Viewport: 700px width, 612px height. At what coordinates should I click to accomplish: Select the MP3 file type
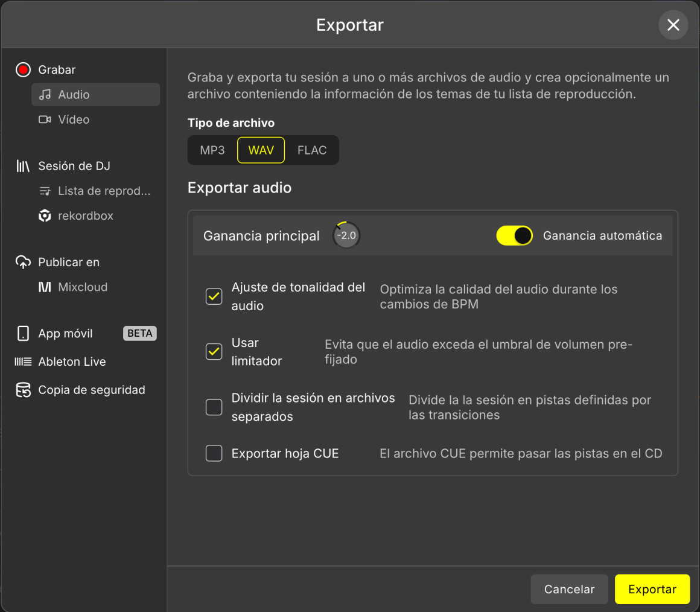pos(212,150)
